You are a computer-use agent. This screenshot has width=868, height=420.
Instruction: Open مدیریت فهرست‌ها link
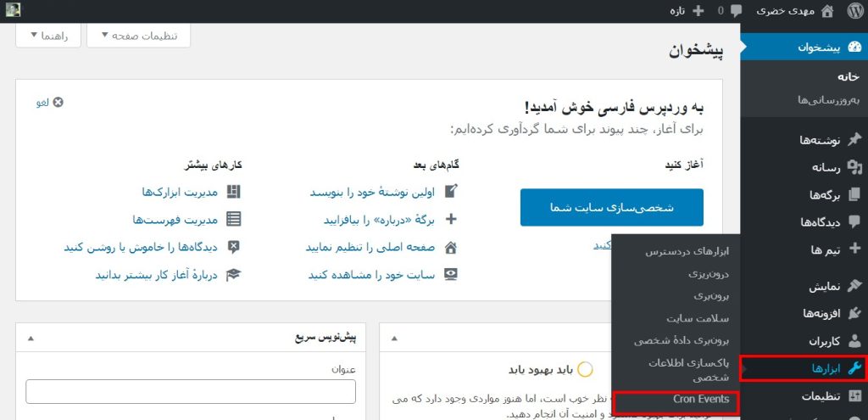(x=175, y=220)
